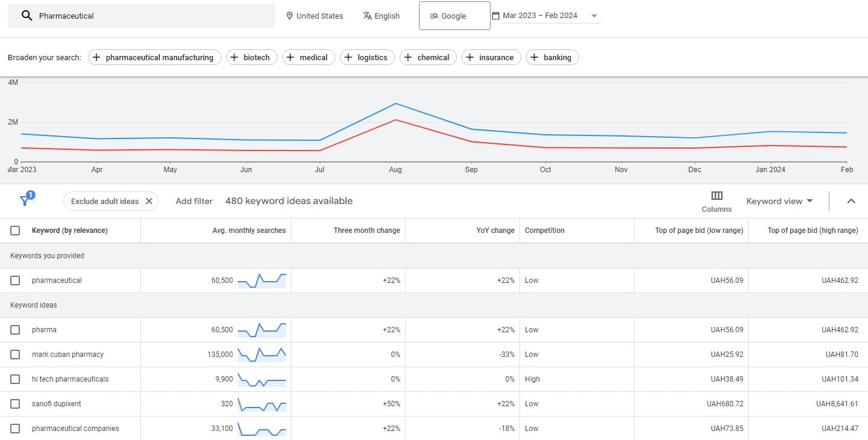868x440 pixels.
Task: View trend sparkline for mark cuban pharmacy
Action: pos(262,355)
